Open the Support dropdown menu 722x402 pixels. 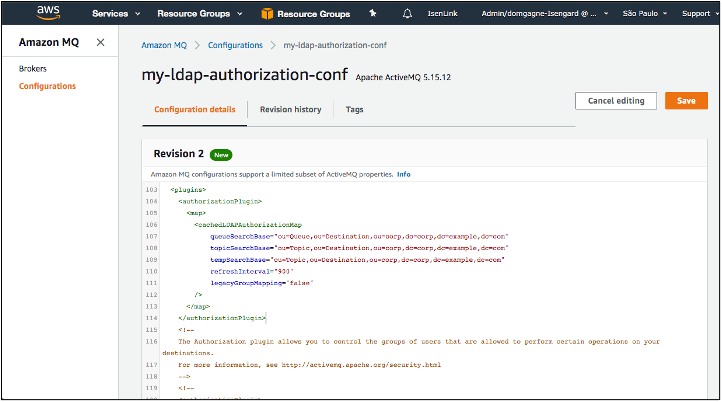click(700, 14)
